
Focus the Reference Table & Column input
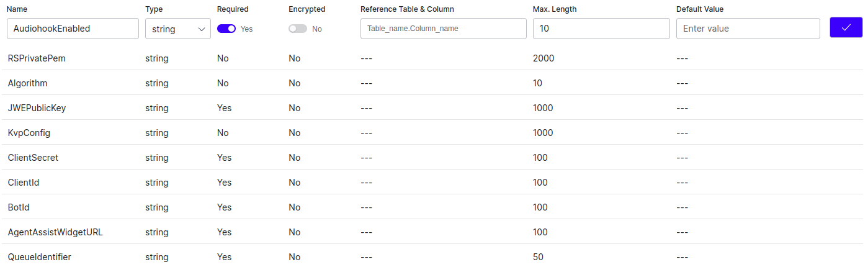[443, 29]
